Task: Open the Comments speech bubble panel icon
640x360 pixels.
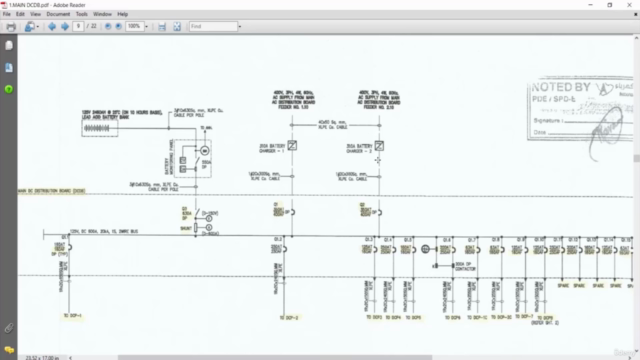Action: tap(9, 350)
